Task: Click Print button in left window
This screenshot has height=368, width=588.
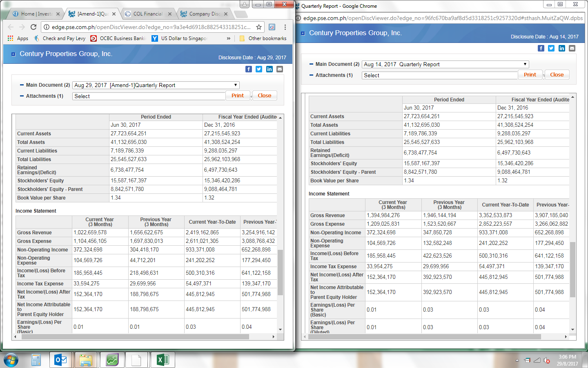Action: click(238, 95)
